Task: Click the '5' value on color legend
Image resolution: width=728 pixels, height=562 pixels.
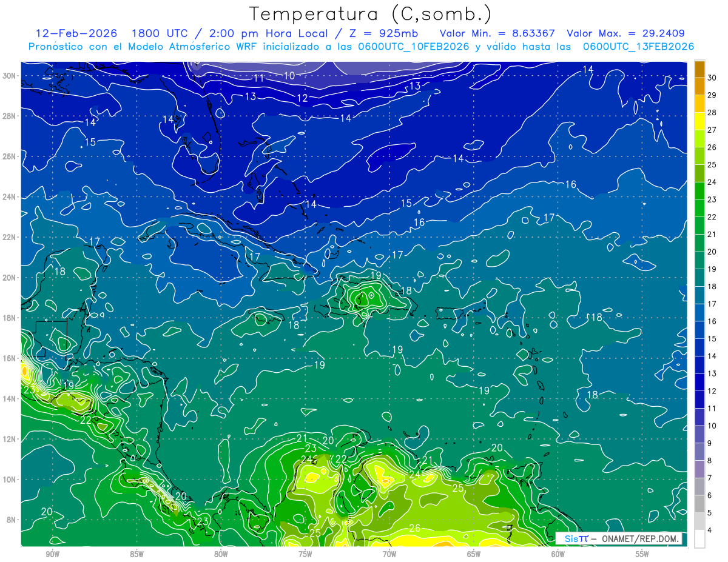Action: tap(710, 513)
